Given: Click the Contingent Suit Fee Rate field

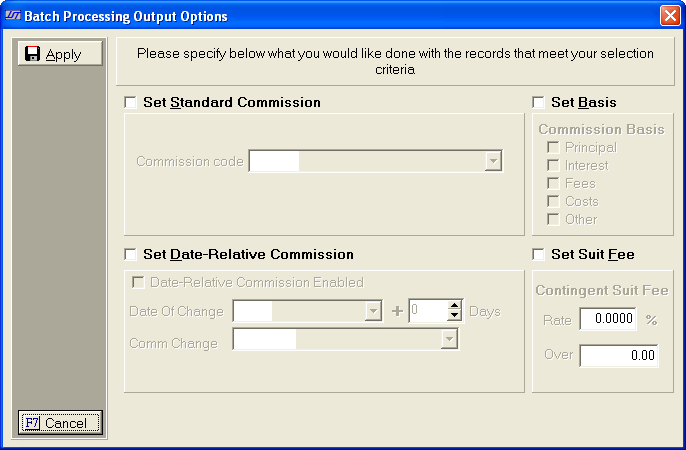Looking at the screenshot, I should click(x=608, y=320).
